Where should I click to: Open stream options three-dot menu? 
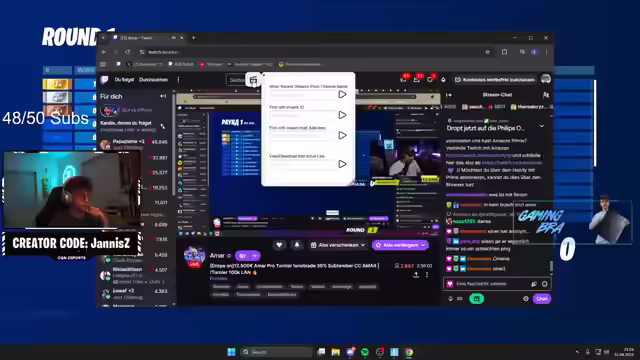click(x=427, y=275)
